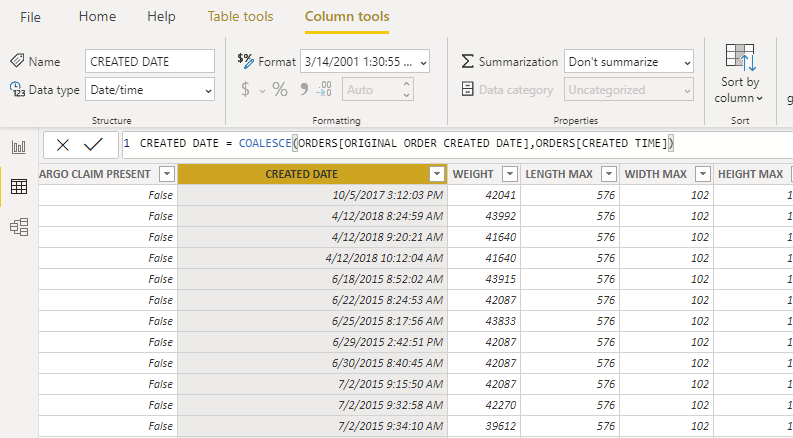Switch to Report view icon

click(x=19, y=147)
